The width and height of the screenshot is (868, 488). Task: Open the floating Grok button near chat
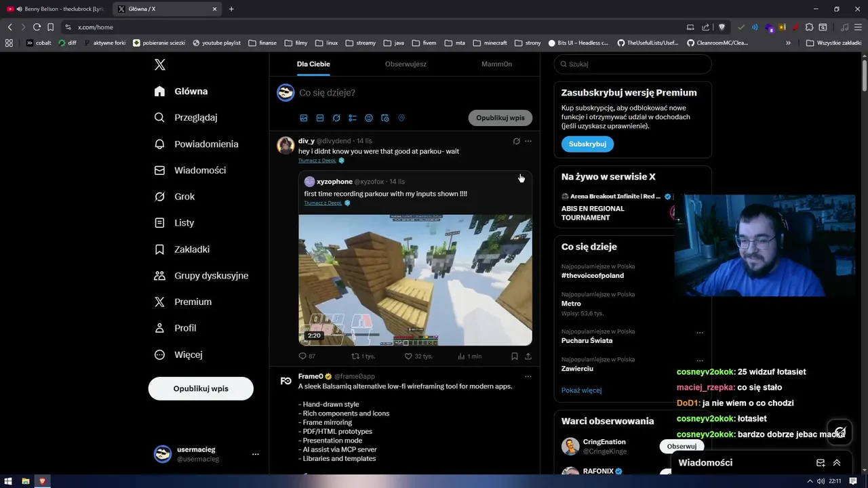(840, 432)
